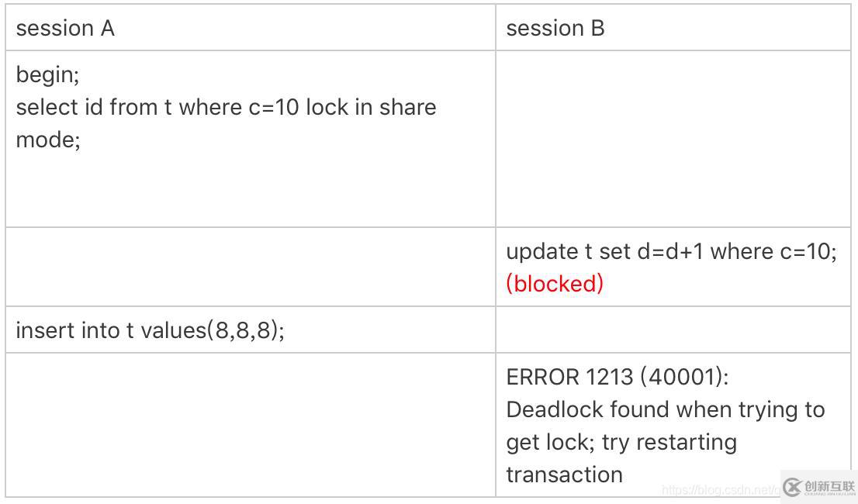Screen dimensions: 858x504
Task: Click the empty session B cell beside "begin;"
Action: [673, 140]
